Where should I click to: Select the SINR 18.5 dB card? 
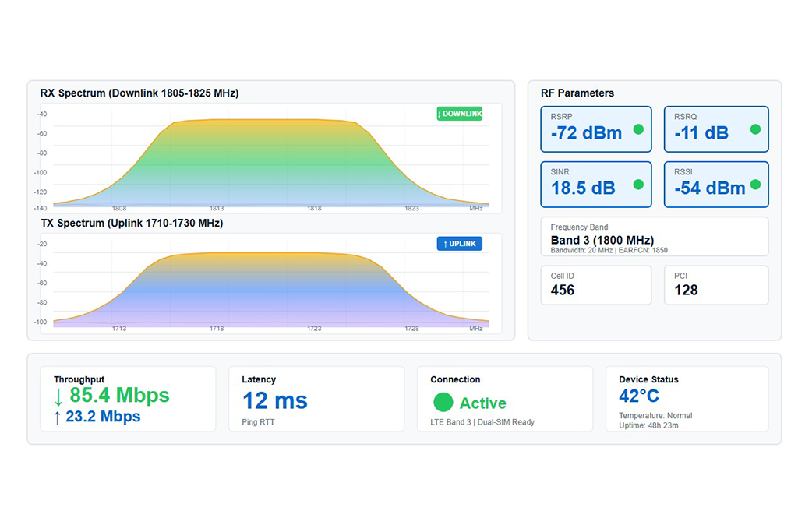pos(595,185)
